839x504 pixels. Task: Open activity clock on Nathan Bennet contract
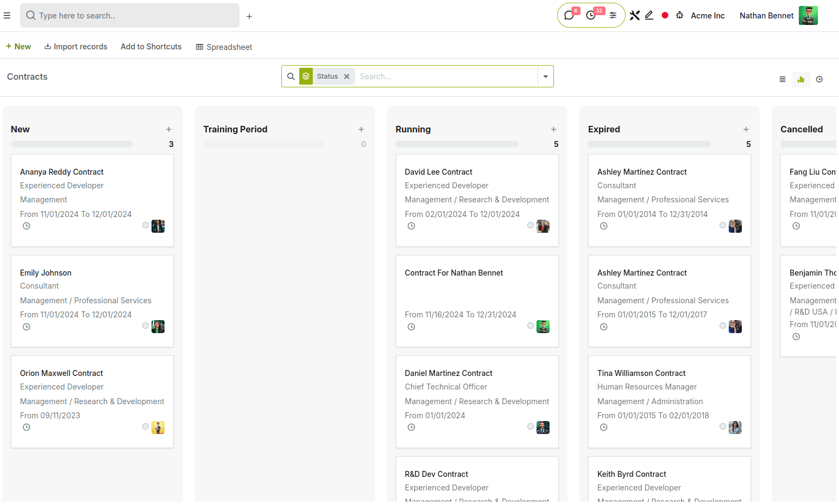click(412, 327)
